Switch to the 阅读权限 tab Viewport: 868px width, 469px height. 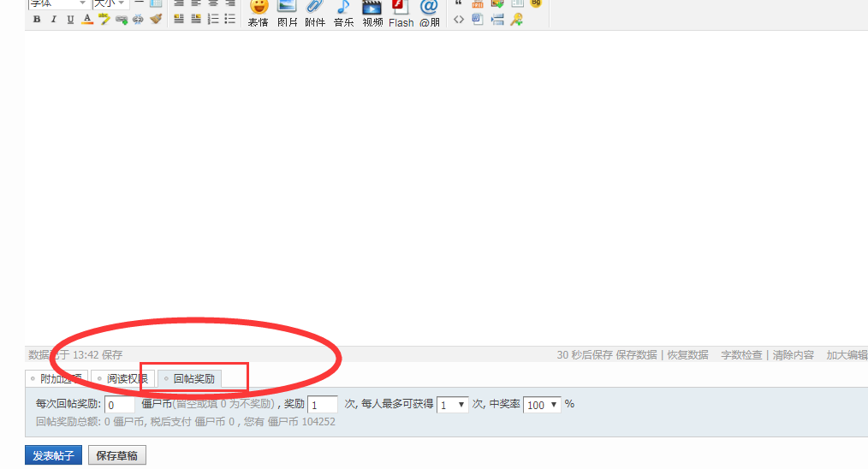coord(122,379)
